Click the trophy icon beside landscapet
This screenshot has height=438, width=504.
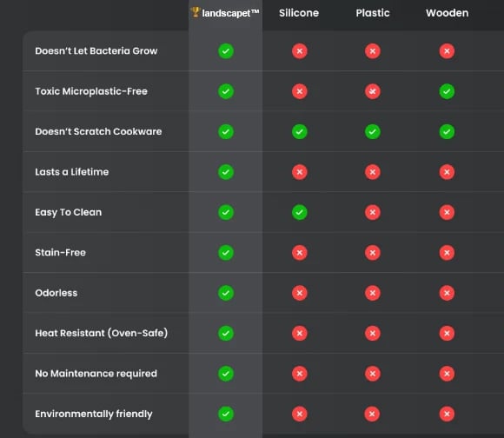(196, 12)
